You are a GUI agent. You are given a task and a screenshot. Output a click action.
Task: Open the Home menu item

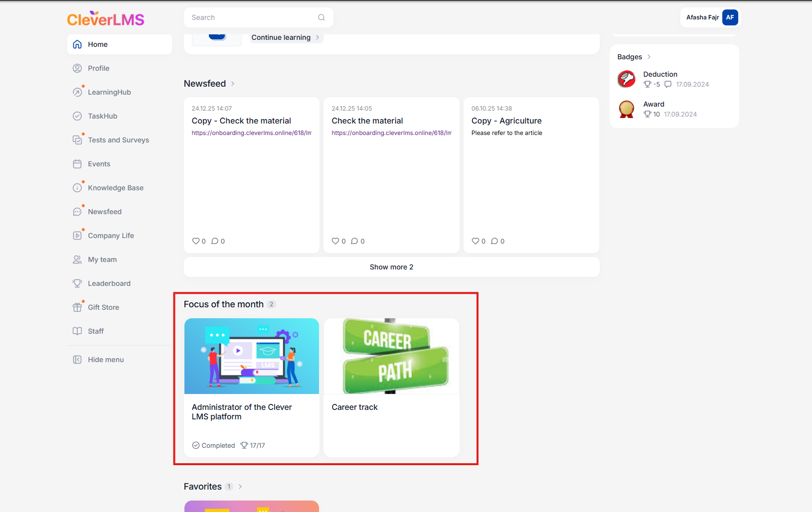click(120, 44)
